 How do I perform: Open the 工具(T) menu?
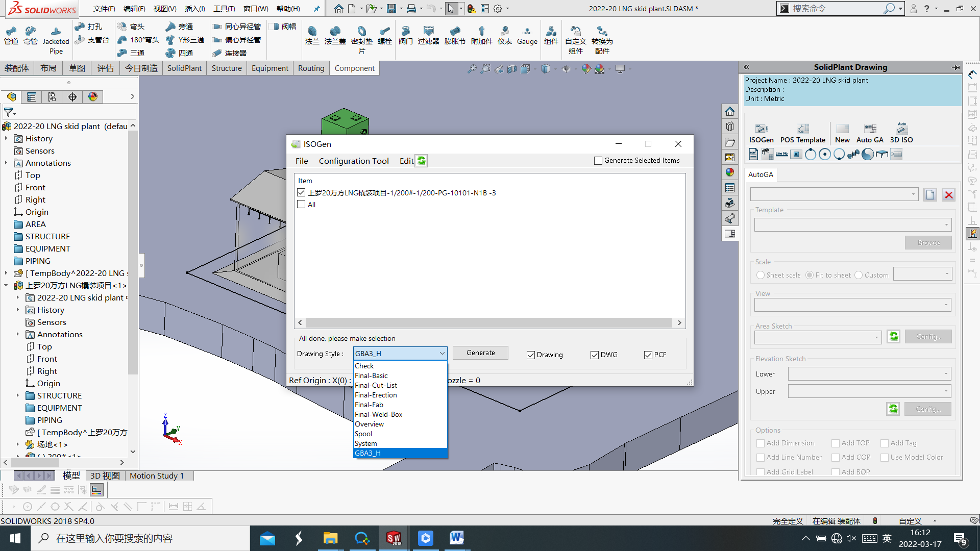click(224, 9)
